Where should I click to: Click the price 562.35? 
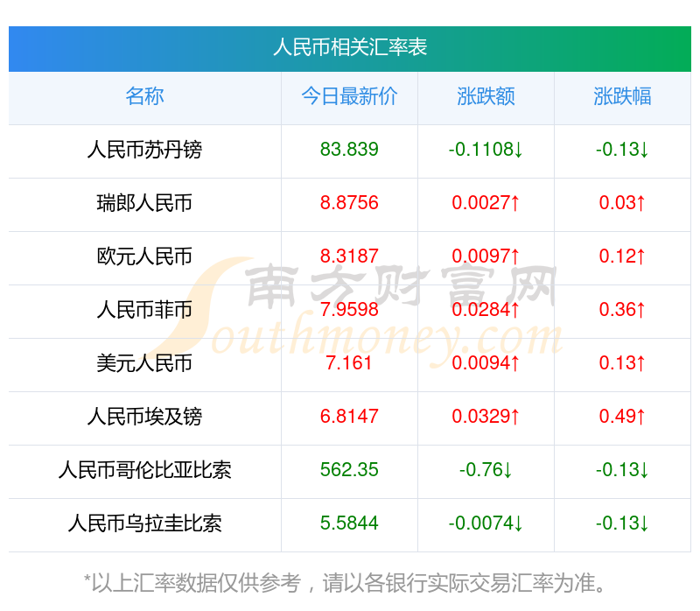[349, 469]
